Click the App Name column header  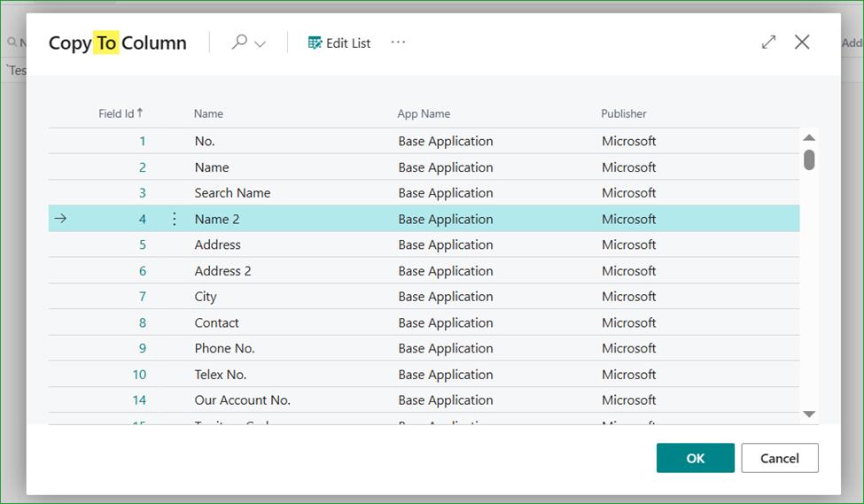(x=424, y=113)
